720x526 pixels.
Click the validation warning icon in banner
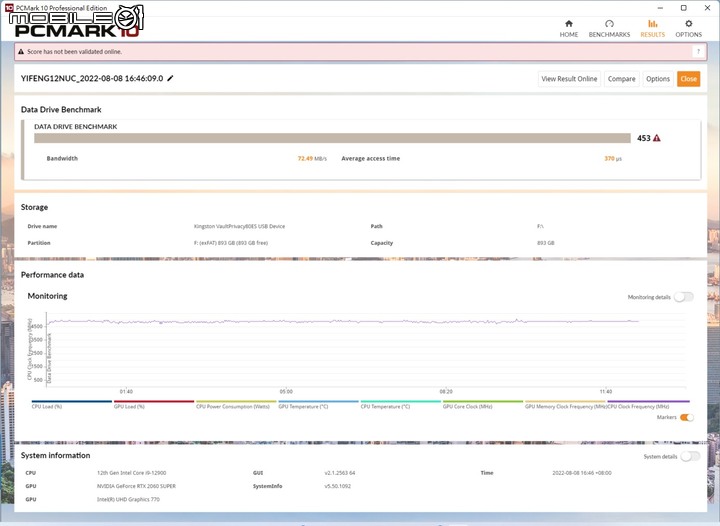point(21,51)
